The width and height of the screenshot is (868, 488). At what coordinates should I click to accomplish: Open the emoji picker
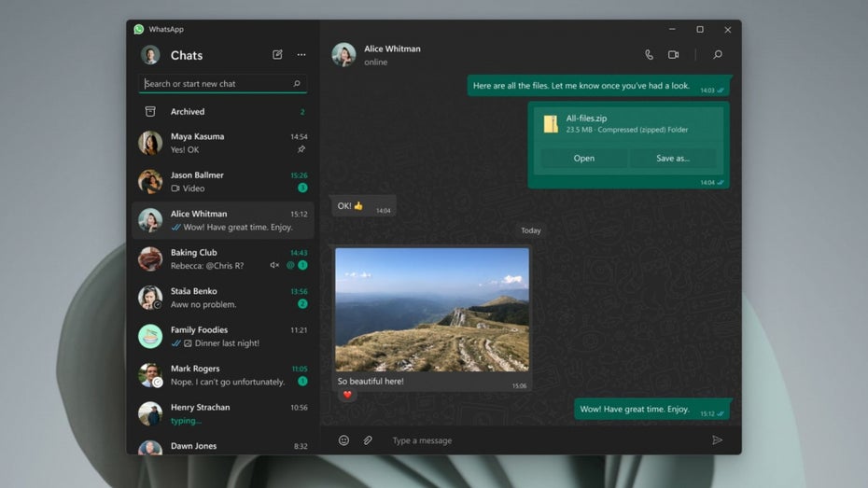pos(343,440)
